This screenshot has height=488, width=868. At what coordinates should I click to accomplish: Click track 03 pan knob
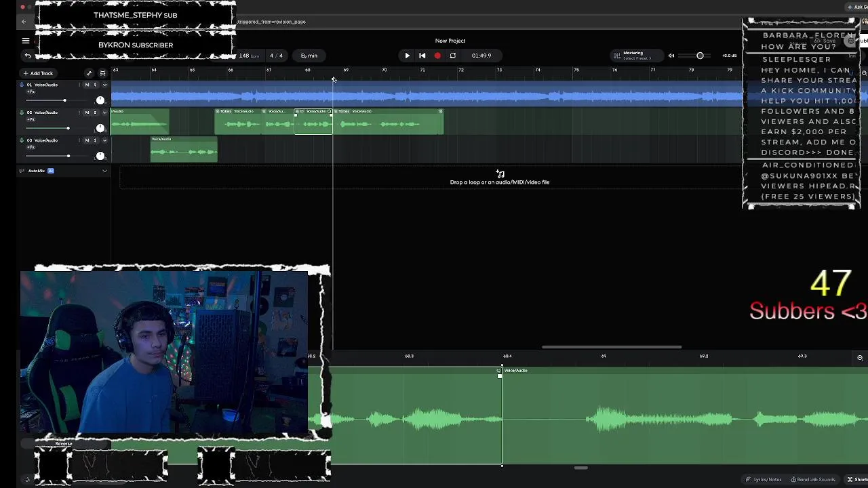[x=100, y=156]
